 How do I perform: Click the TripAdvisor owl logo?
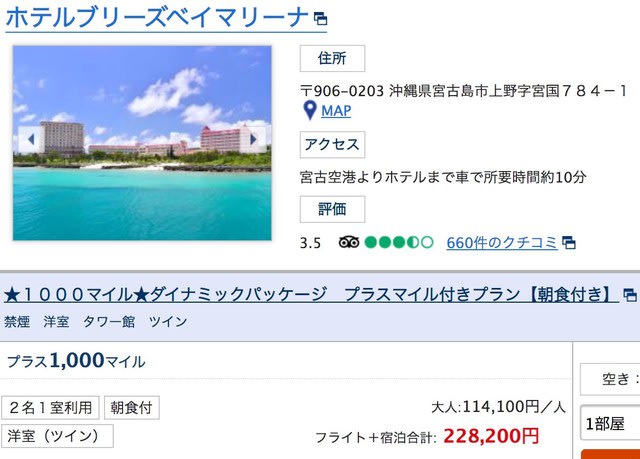[x=349, y=242]
